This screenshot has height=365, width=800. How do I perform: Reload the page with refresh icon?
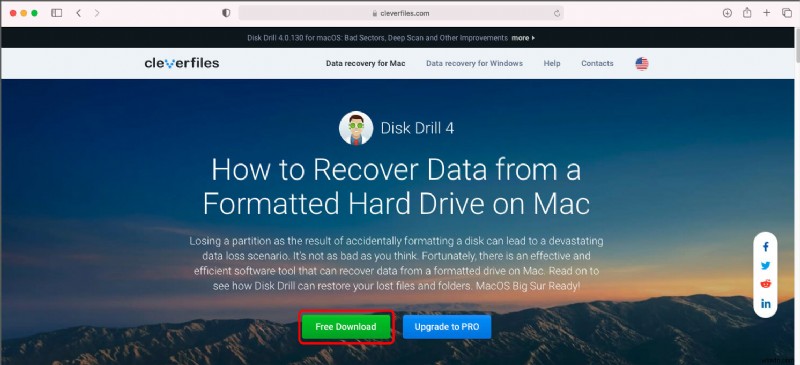[x=557, y=14]
